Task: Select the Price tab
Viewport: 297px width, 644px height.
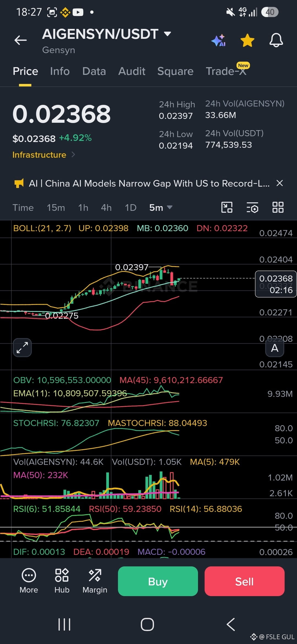Action: pyautogui.click(x=25, y=71)
